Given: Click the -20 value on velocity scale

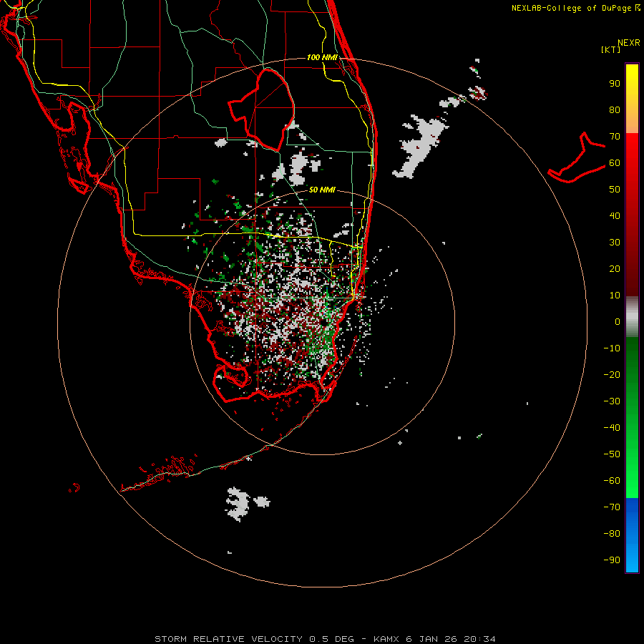Looking at the screenshot, I should click(x=612, y=374).
